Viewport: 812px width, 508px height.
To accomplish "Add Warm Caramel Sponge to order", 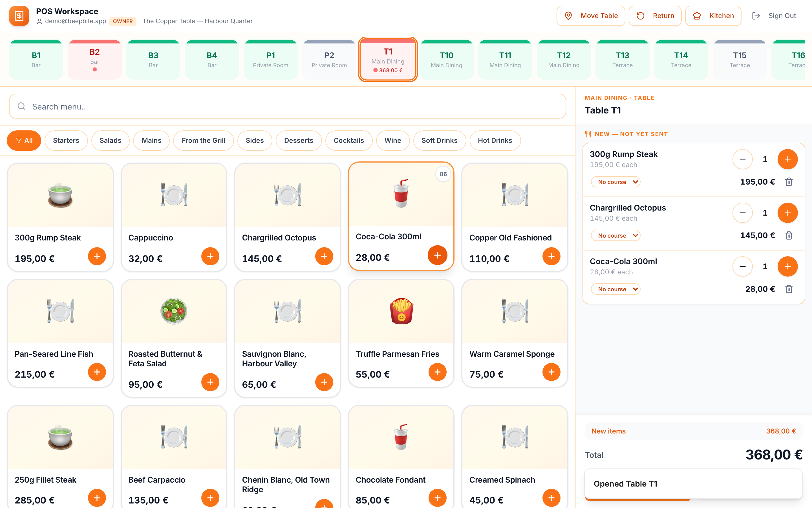I will point(551,372).
